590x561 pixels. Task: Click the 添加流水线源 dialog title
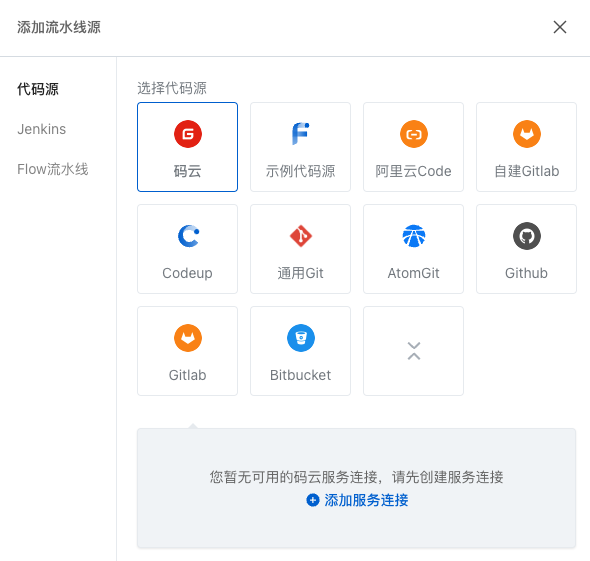[59, 27]
